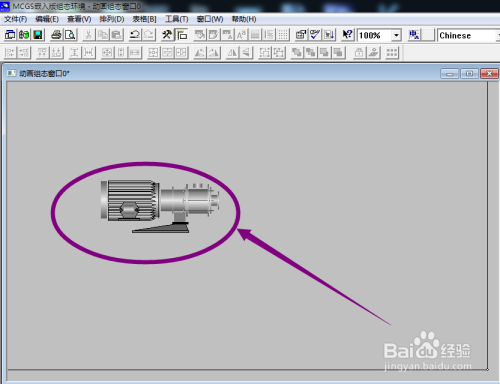Click the align left icon
Image resolution: width=500 pixels, height=384 pixels.
(10, 53)
